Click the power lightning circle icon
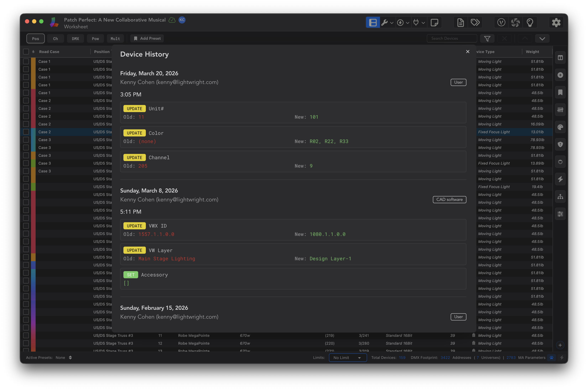 (x=400, y=23)
